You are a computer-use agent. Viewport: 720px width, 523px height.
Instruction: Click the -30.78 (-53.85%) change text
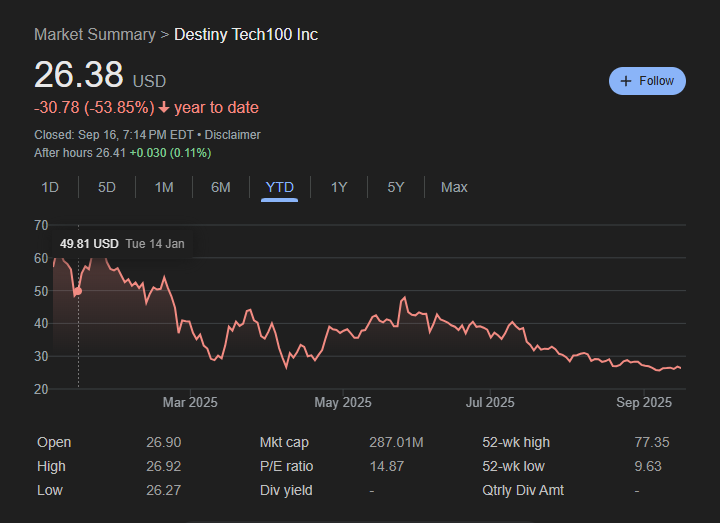[94, 107]
